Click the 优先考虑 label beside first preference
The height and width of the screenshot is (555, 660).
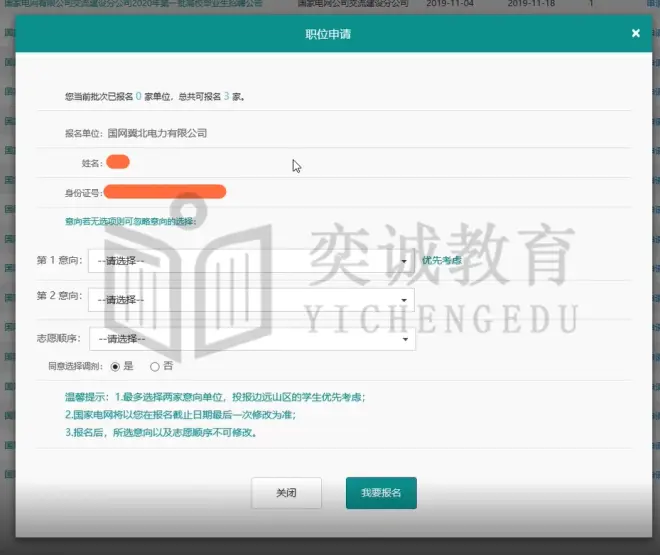[441, 260]
